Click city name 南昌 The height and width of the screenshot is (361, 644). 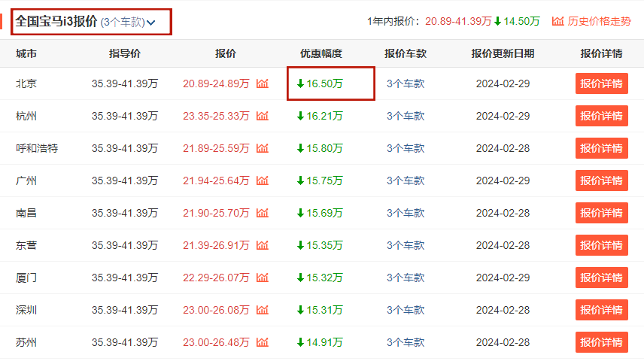26,213
